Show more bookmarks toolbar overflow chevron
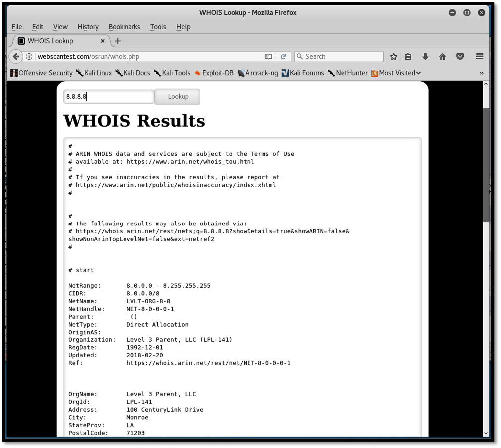The image size is (501, 448). pyautogui.click(x=482, y=73)
